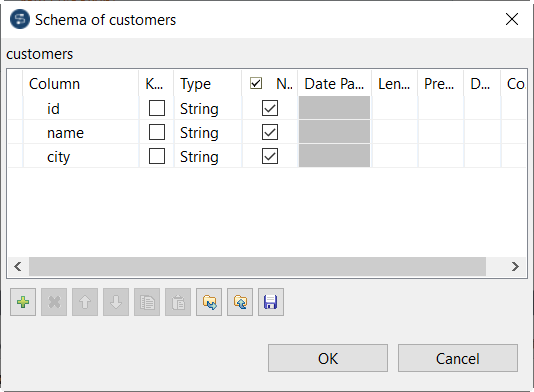
Task: Open Type cell String for name
Action: pos(208,133)
